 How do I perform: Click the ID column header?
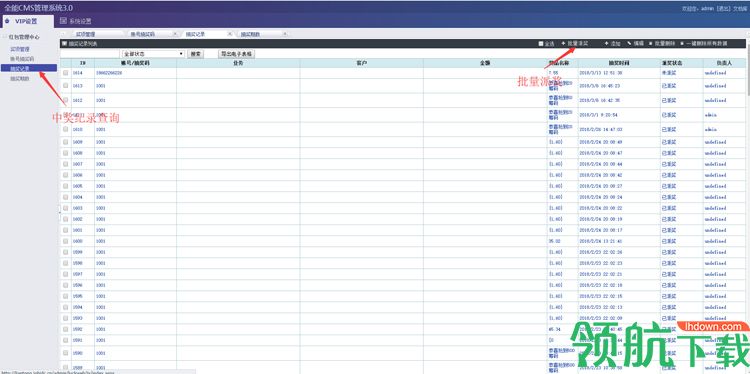[x=83, y=63]
